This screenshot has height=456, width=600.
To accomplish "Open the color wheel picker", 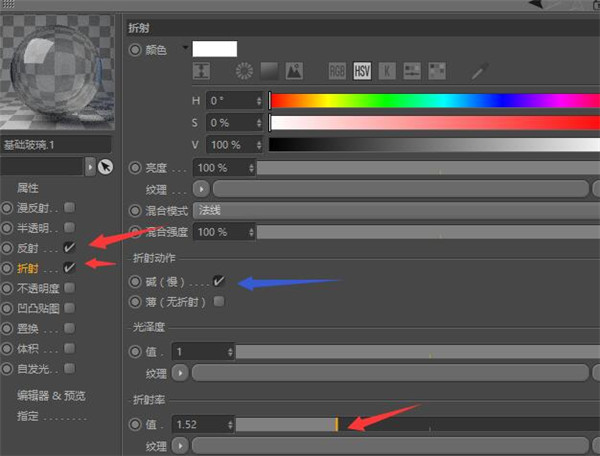I will (x=244, y=71).
